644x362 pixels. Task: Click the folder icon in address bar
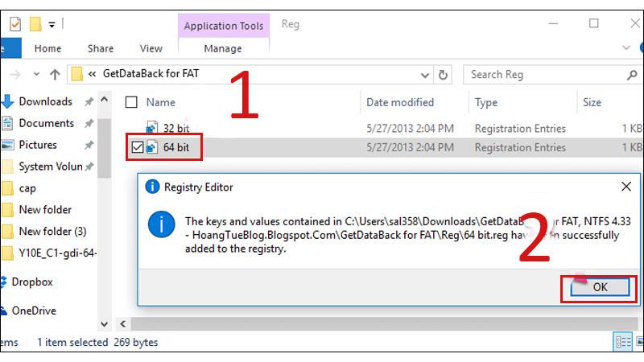tap(76, 74)
